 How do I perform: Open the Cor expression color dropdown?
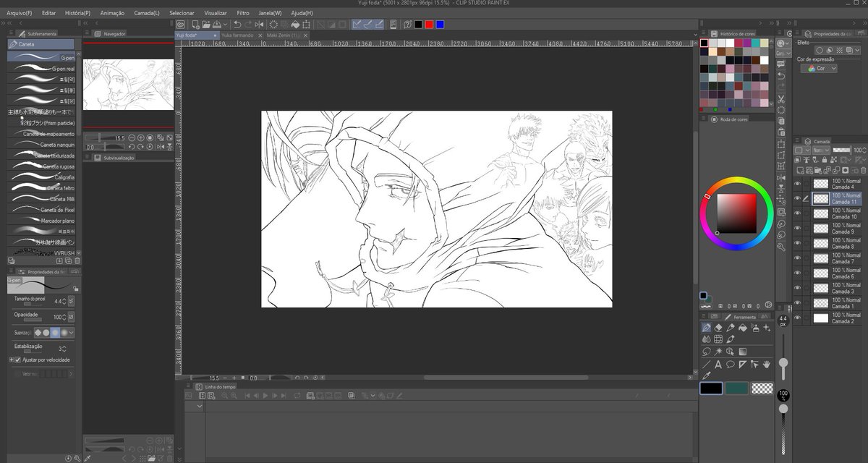(819, 68)
